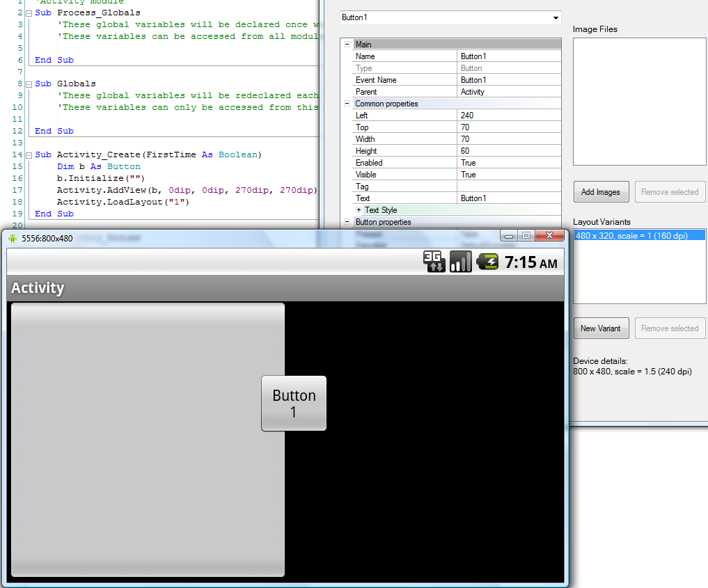Collapse the Button properties group
Image resolution: width=708 pixels, height=588 pixels.
point(347,221)
